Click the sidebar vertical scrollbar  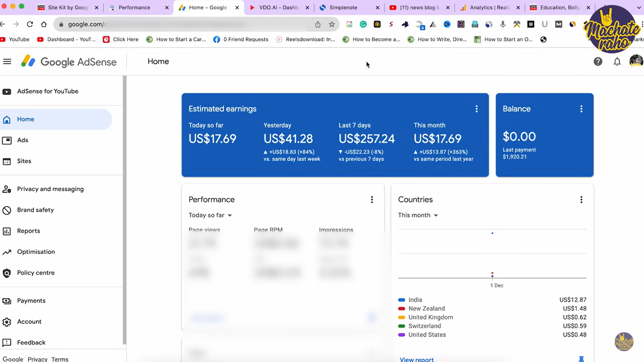click(x=125, y=210)
